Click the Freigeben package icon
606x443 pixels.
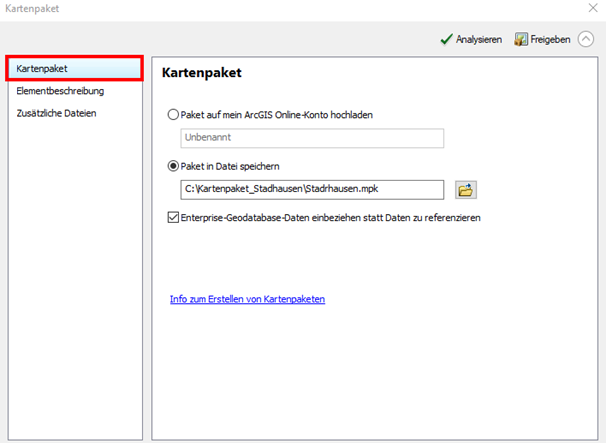click(x=521, y=40)
